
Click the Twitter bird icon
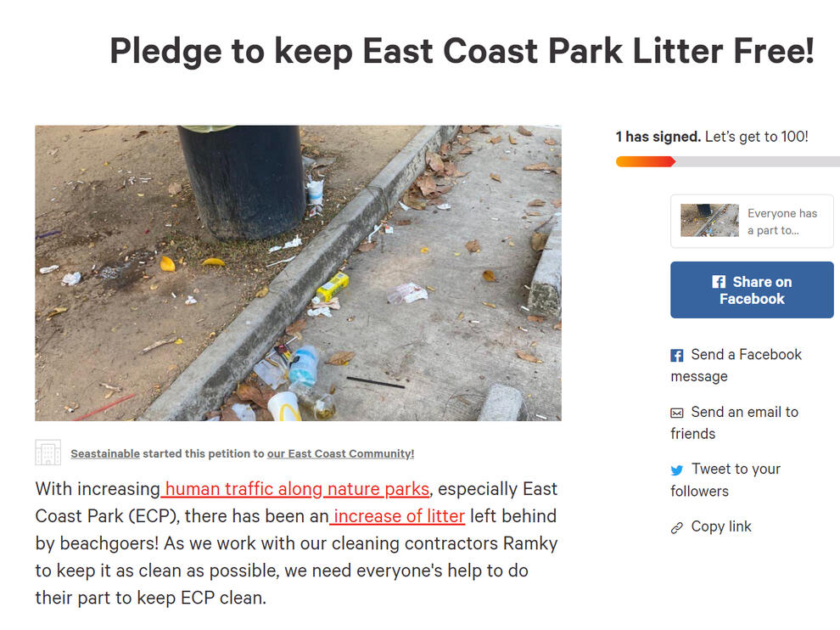(677, 470)
